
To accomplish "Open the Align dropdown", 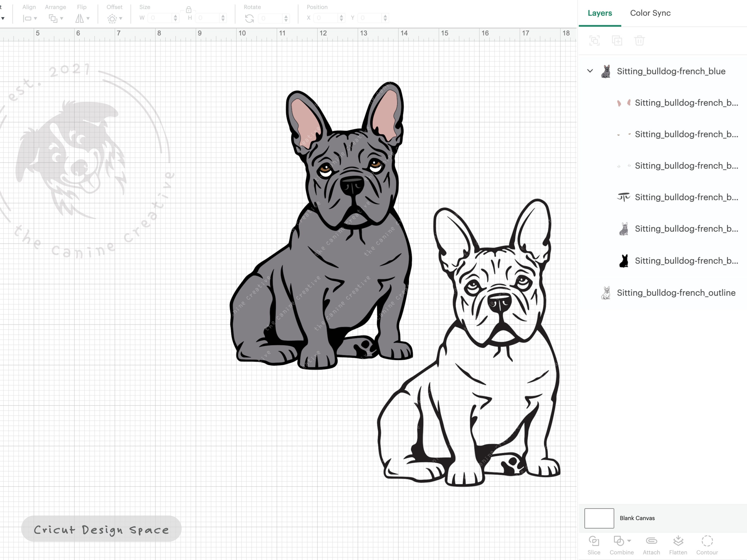I will [30, 19].
